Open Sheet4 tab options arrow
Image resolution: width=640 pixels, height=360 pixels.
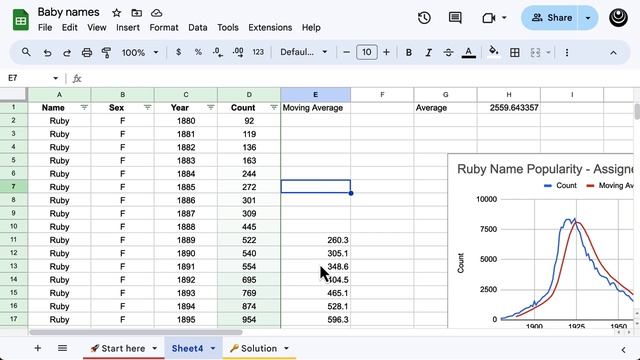(x=213, y=349)
